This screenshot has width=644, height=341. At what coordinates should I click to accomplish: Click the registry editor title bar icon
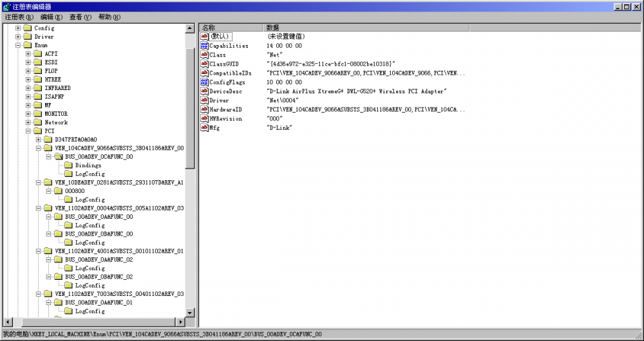[6, 6]
